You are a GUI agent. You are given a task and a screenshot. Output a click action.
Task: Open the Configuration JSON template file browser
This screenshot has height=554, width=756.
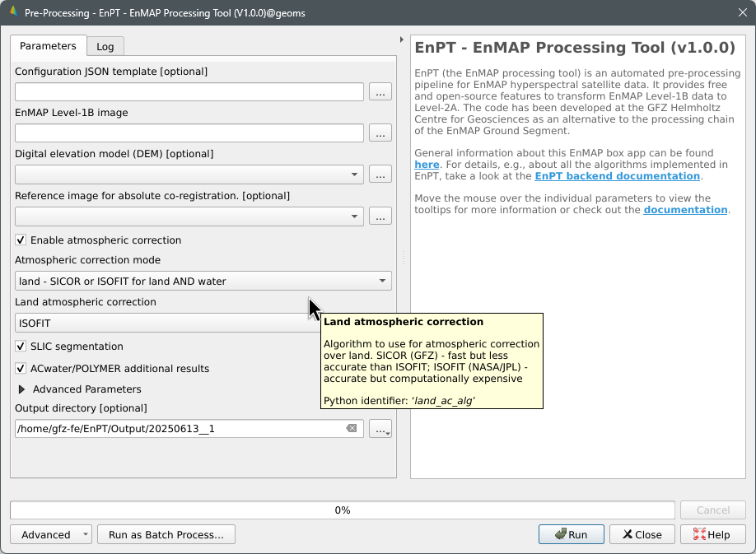click(380, 91)
